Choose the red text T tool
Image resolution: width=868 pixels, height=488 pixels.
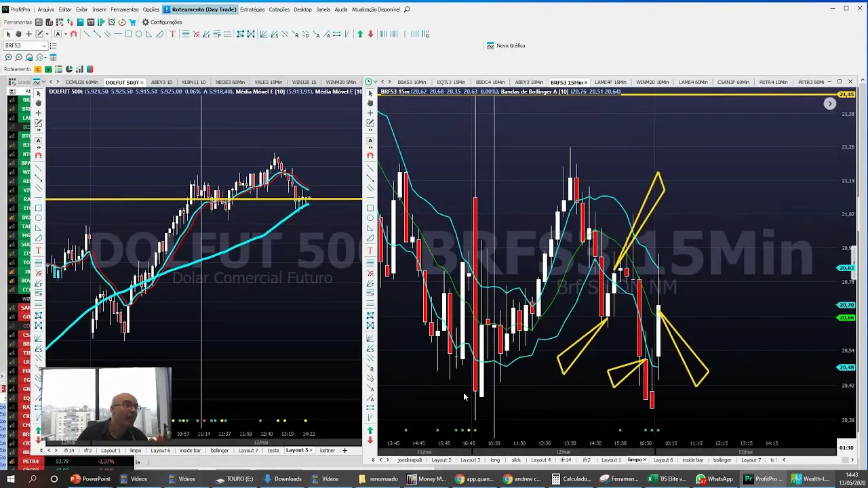coord(172,34)
